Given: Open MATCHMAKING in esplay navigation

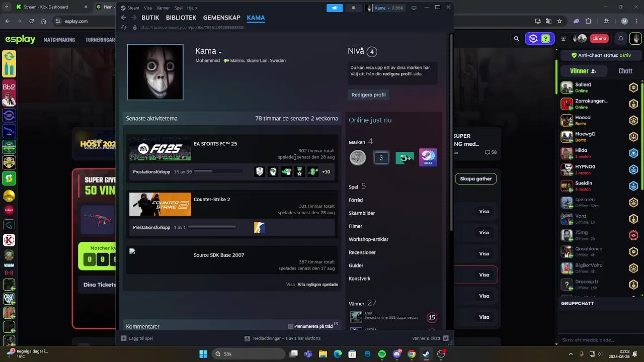Looking at the screenshot, I should point(59,40).
